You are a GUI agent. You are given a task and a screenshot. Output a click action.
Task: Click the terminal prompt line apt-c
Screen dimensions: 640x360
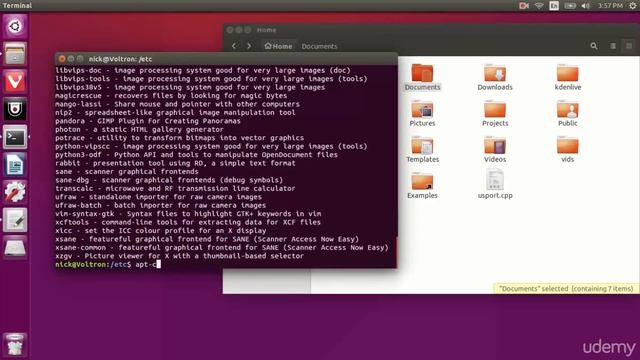(x=108, y=264)
